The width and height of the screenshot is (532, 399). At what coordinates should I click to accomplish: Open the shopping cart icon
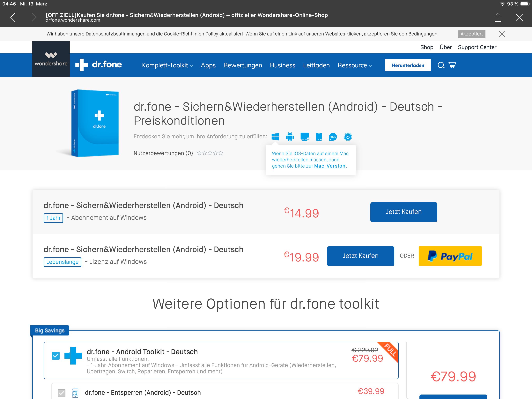[452, 65]
